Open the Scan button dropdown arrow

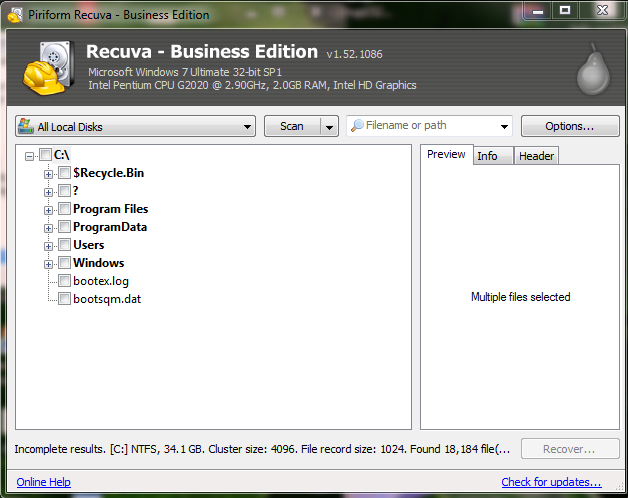click(x=329, y=127)
